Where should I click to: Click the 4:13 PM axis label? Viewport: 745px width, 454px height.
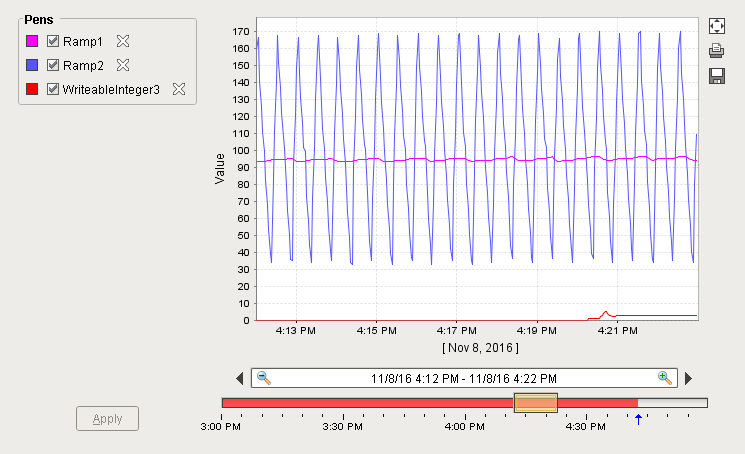click(x=296, y=331)
